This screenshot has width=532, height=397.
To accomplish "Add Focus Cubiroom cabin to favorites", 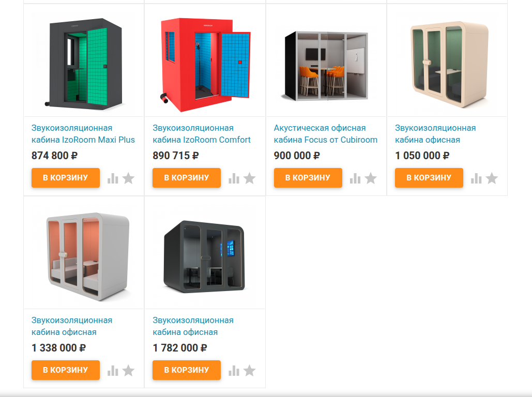I will tap(371, 178).
